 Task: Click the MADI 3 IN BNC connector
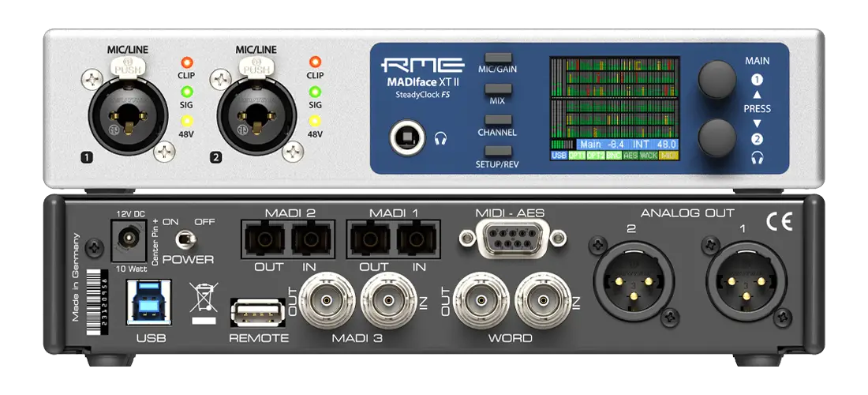[x=388, y=300]
